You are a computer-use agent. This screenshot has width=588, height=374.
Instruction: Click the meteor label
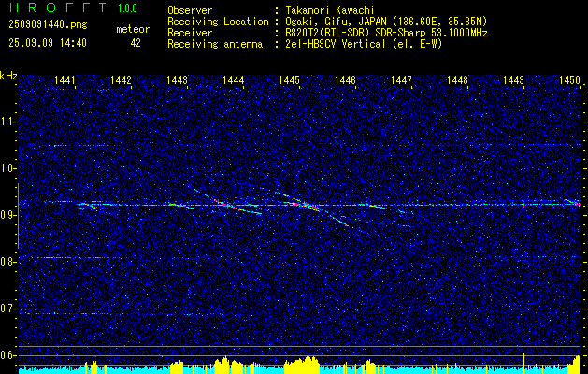pyautogui.click(x=133, y=29)
